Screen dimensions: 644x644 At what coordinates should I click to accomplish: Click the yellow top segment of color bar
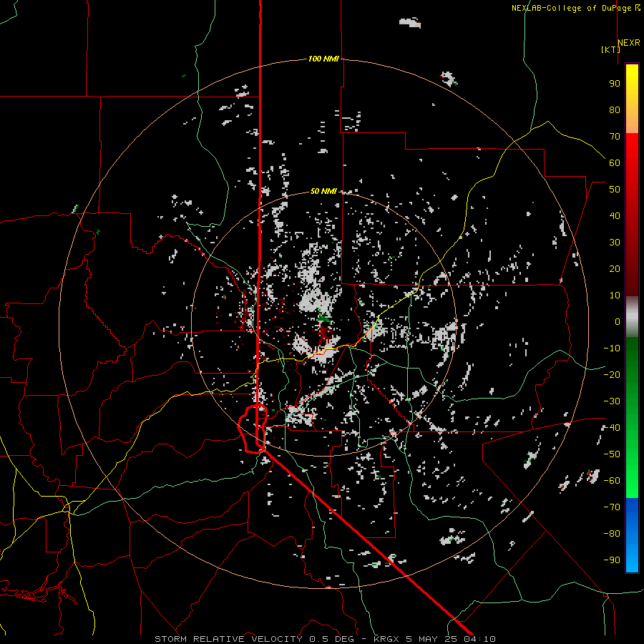(x=632, y=99)
